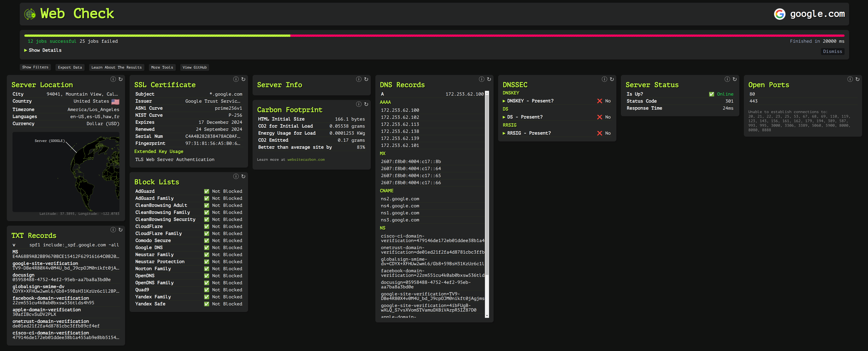Dismiss the job status banner
Viewport: 868px width, 351px height.
[x=832, y=52]
